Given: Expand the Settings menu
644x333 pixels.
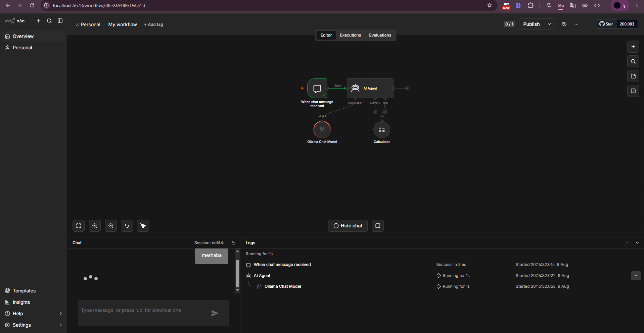Looking at the screenshot, I should click(x=33, y=325).
